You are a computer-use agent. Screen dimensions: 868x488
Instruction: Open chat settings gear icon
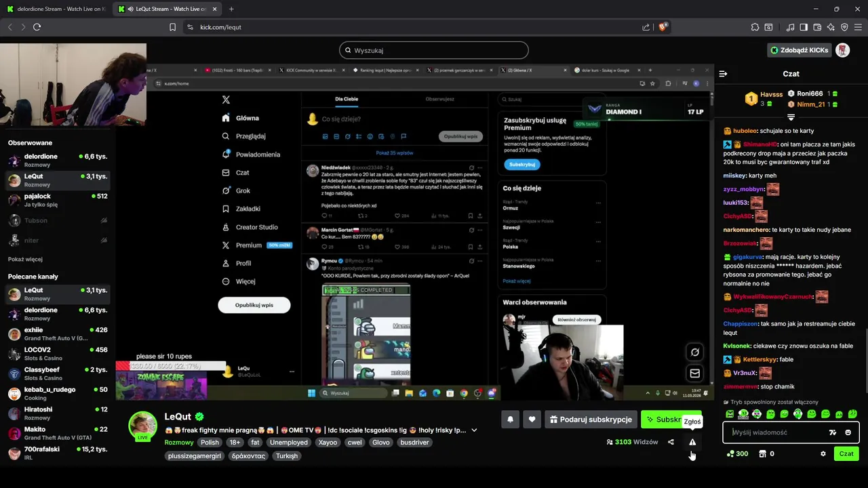[x=823, y=453]
